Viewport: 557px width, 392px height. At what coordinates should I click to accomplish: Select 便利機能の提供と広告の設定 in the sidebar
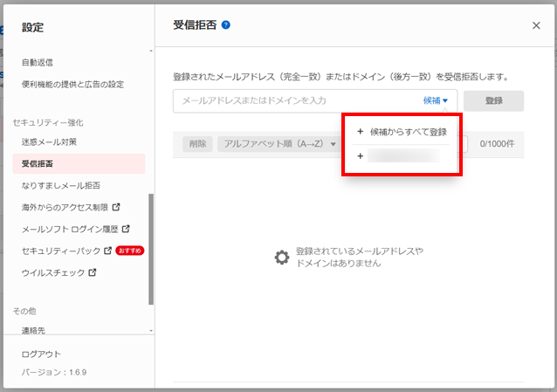click(x=72, y=85)
